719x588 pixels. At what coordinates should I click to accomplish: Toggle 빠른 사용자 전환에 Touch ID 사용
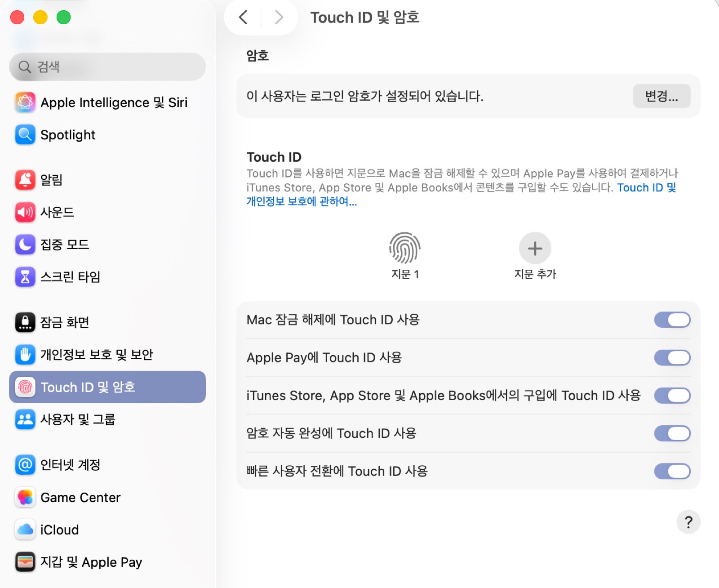(x=672, y=471)
